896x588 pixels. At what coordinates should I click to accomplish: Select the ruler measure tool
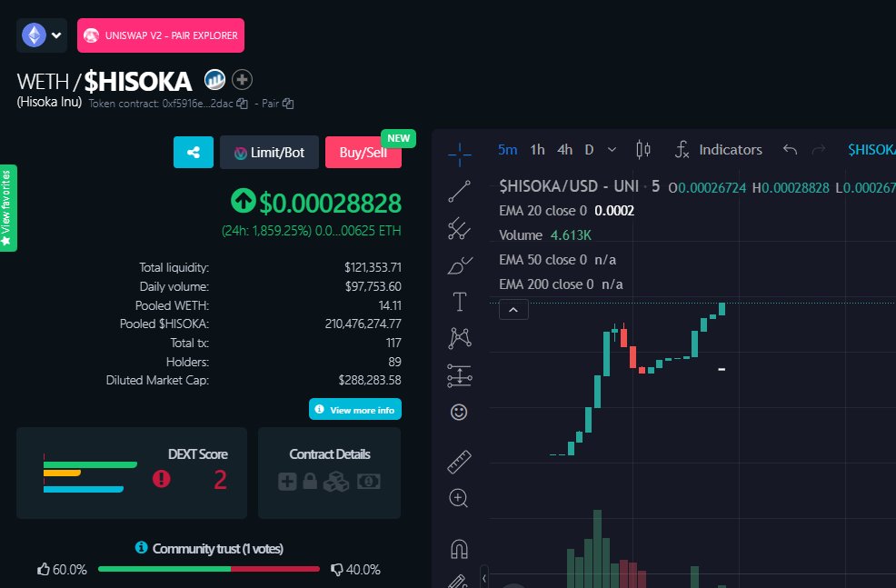click(x=460, y=463)
